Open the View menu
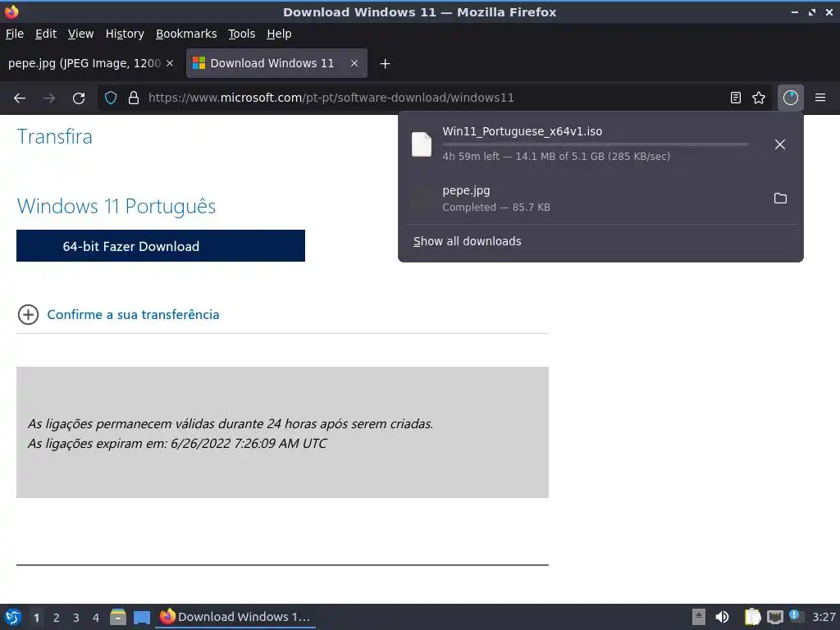This screenshot has width=840, height=630. click(x=81, y=34)
